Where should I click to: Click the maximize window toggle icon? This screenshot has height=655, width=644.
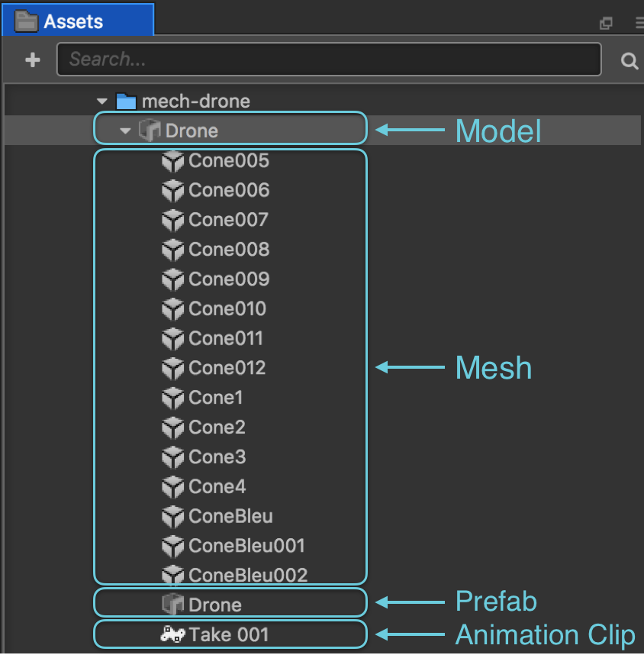point(606,23)
